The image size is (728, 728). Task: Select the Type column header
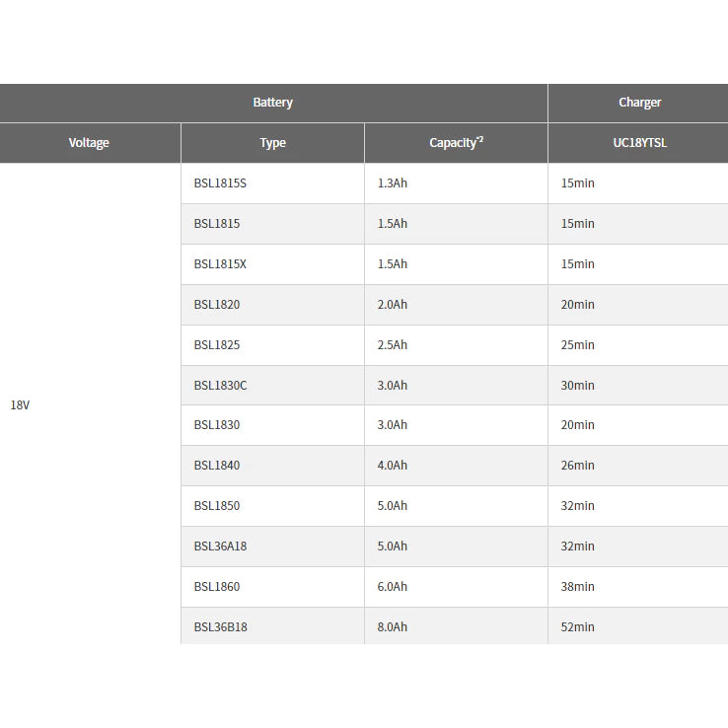coord(272,143)
